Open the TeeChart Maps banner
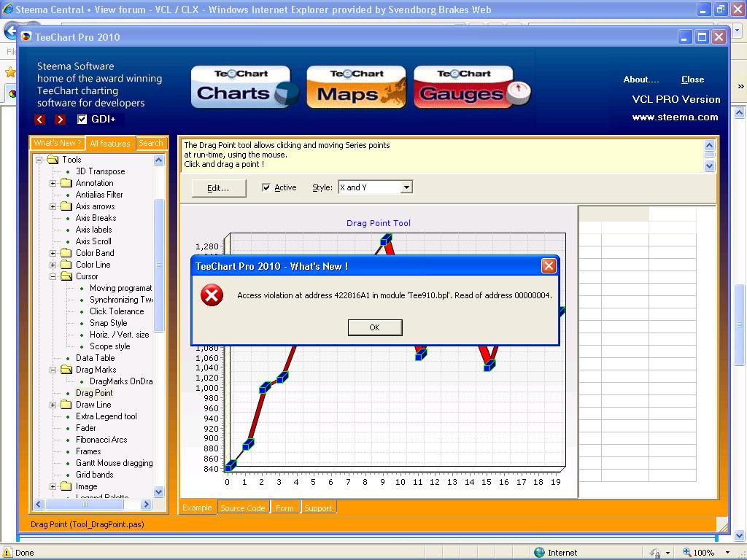 [356, 87]
